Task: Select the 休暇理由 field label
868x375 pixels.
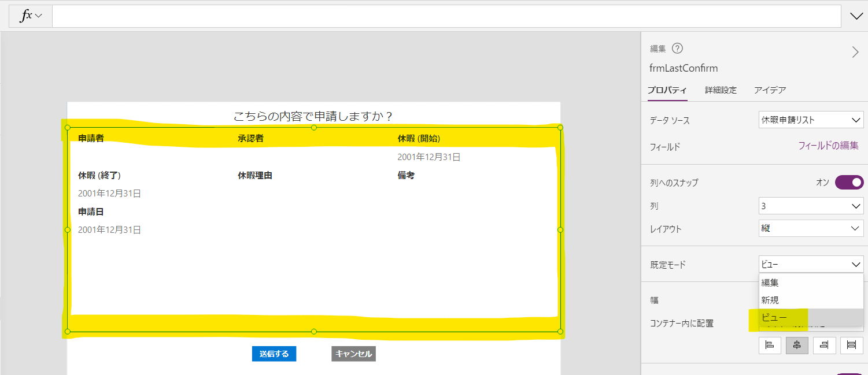Action: (x=255, y=175)
